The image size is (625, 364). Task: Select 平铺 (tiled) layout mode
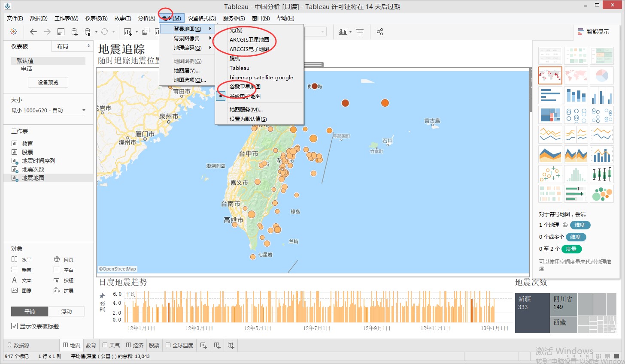click(30, 311)
